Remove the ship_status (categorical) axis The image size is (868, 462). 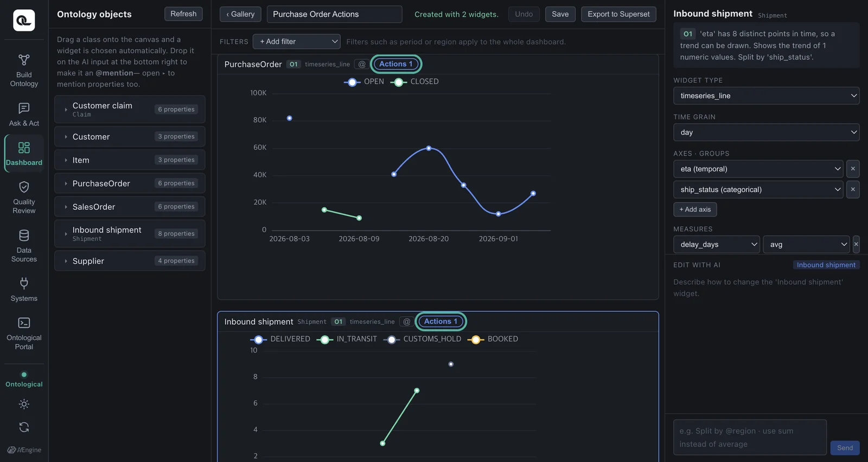(x=853, y=189)
